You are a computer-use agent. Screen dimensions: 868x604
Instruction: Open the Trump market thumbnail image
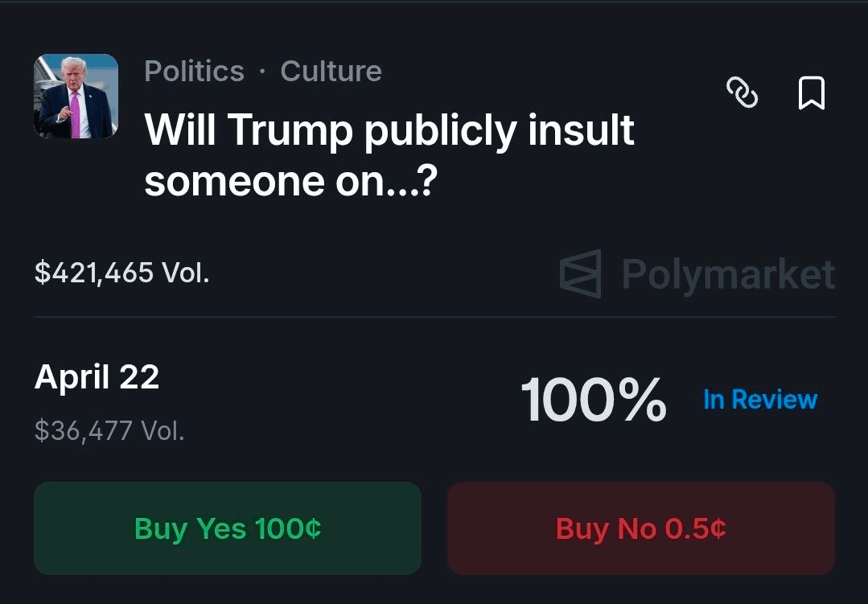(x=76, y=97)
